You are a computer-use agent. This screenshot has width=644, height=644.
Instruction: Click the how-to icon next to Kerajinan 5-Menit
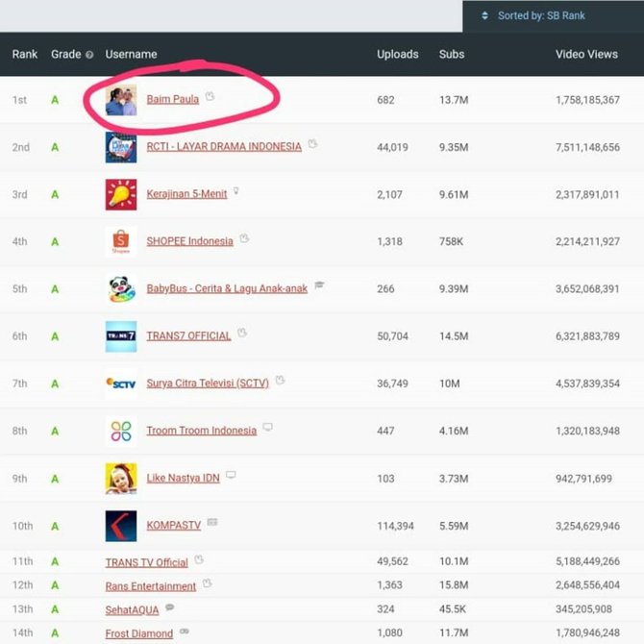[236, 191]
